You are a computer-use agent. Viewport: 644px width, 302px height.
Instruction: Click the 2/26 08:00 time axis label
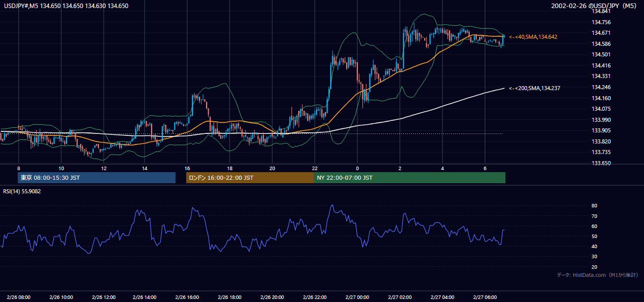[x=19, y=297]
